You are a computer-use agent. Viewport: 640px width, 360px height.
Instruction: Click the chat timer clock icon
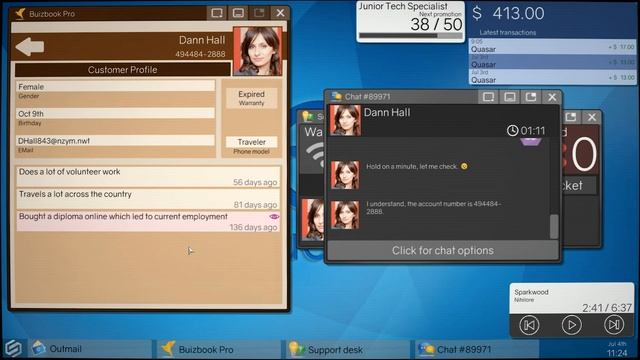point(512,131)
